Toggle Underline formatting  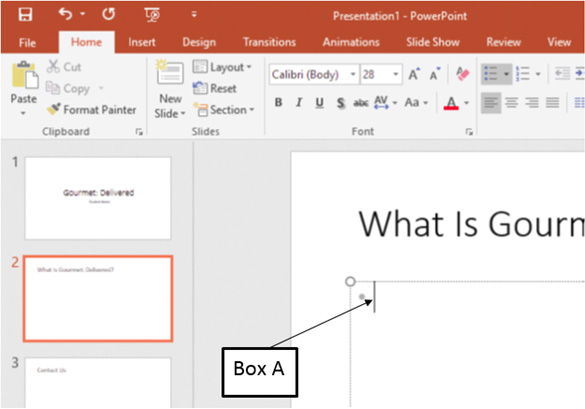click(x=319, y=102)
